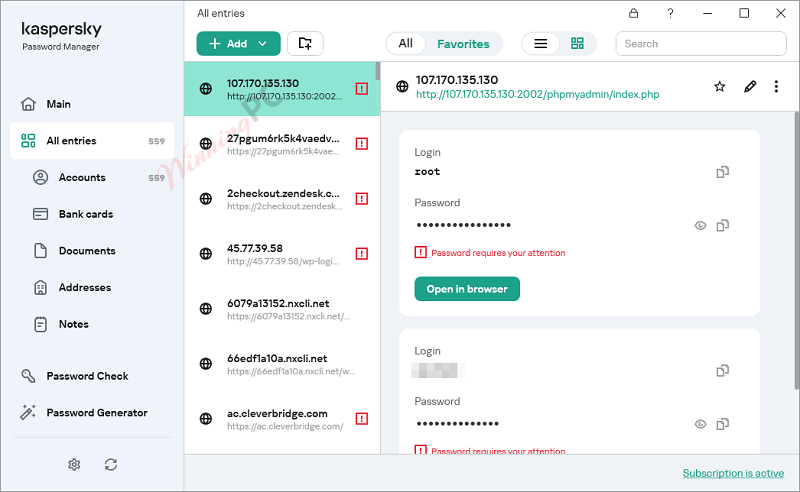Select 2checkout.zendesk entry in list
Screen dimensions: 800x492
(x=282, y=199)
